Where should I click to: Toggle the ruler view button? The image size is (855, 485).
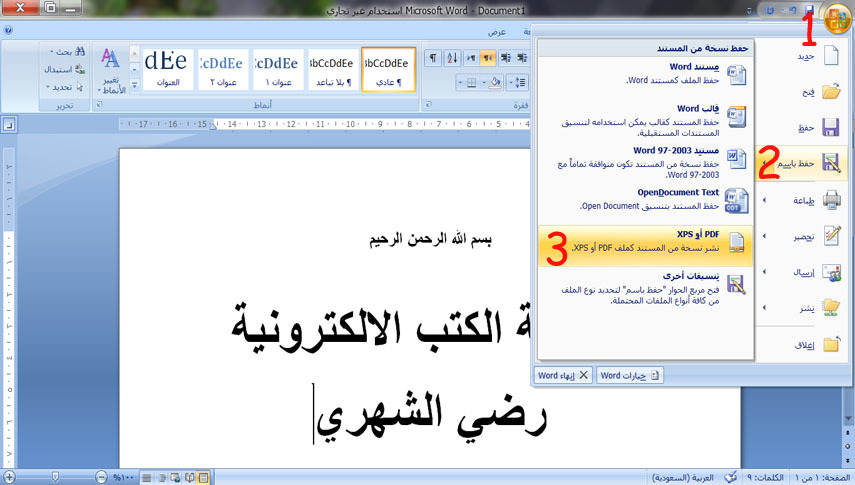(x=9, y=125)
